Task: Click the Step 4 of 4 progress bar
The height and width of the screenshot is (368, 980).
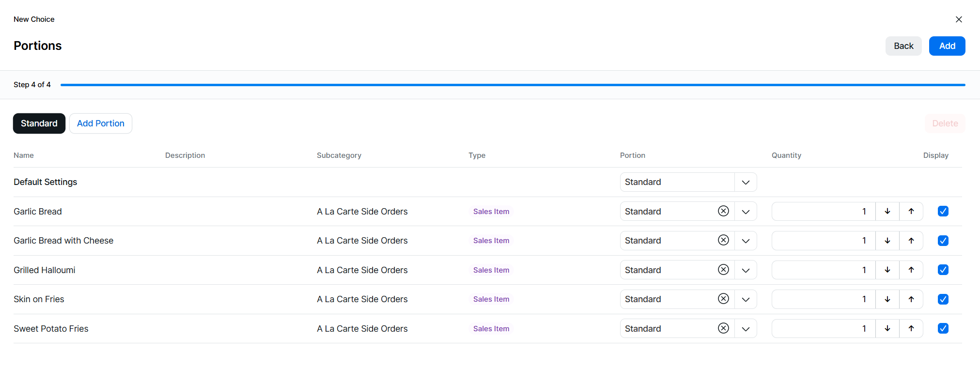Action: (x=513, y=85)
